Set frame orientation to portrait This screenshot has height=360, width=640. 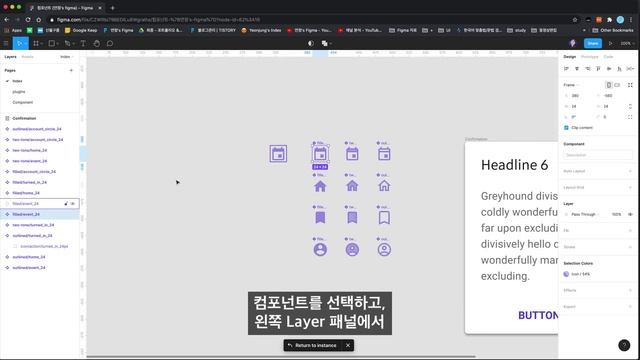coord(609,85)
